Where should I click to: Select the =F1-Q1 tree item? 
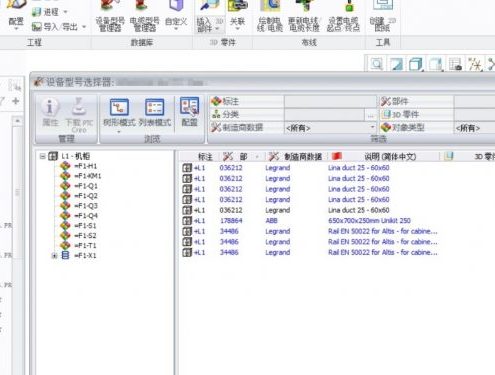point(86,186)
